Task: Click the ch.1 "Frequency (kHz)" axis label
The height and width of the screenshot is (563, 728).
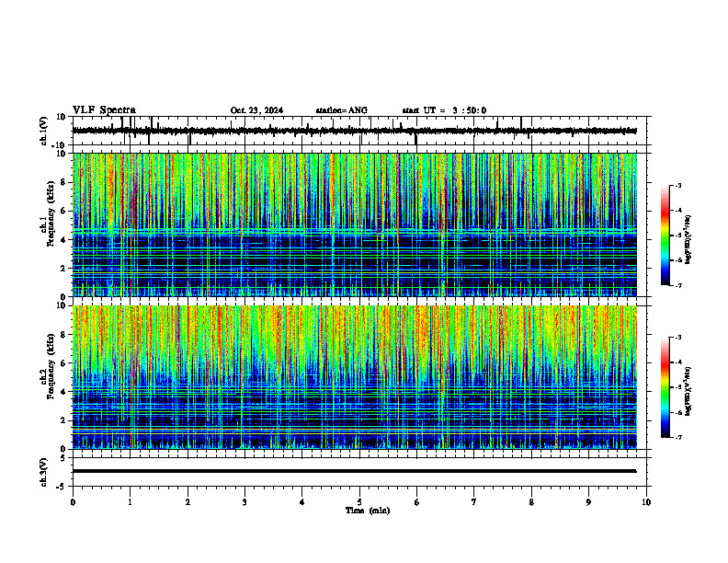Action: [x=51, y=213]
